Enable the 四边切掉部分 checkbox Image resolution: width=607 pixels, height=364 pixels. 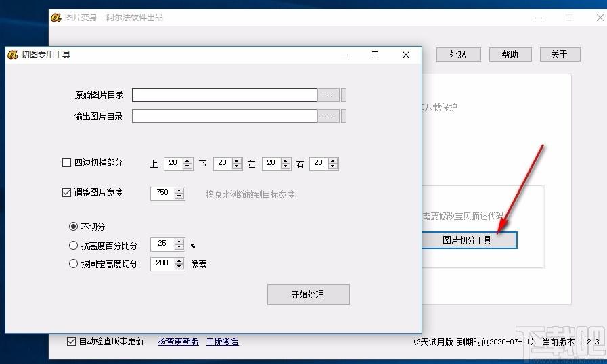point(66,163)
